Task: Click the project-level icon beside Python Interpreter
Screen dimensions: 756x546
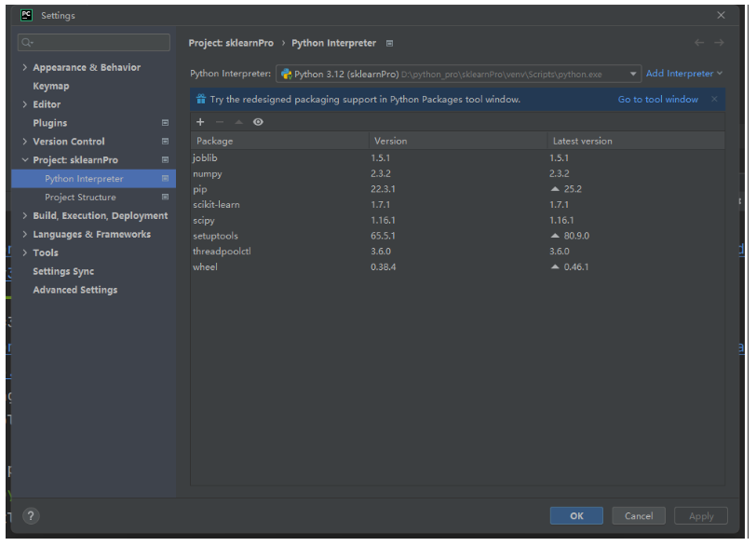Action: click(x=165, y=179)
